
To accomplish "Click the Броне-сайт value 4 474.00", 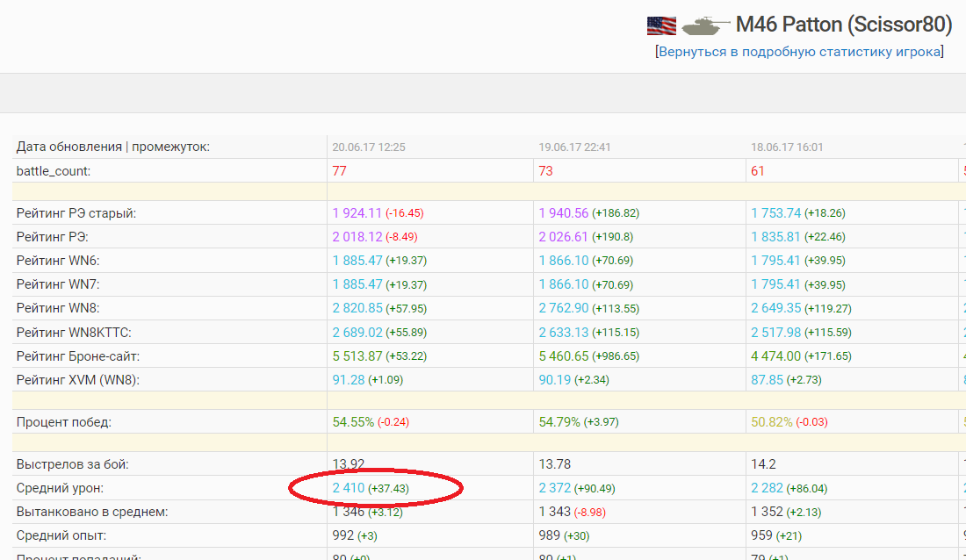I will point(775,356).
